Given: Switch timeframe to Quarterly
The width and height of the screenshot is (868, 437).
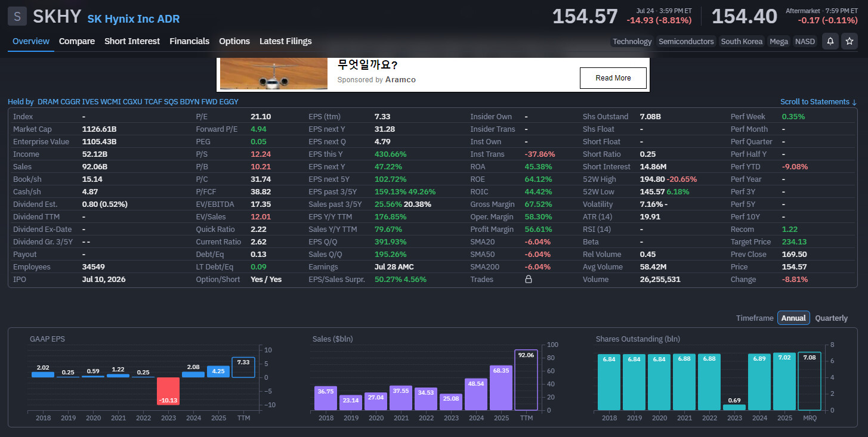Looking at the screenshot, I should pyautogui.click(x=831, y=318).
